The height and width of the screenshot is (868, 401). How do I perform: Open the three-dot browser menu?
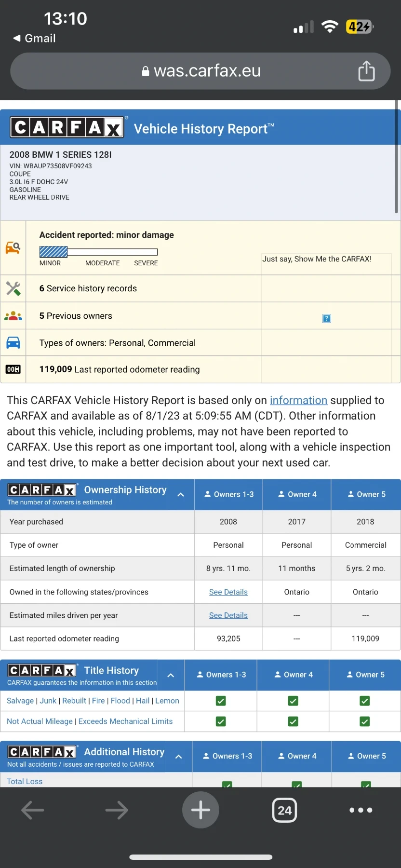361,810
